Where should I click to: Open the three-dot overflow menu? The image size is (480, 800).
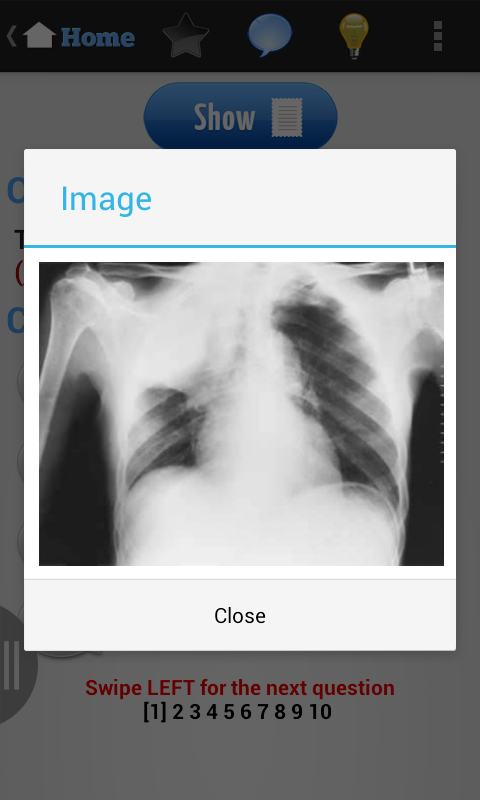(438, 36)
